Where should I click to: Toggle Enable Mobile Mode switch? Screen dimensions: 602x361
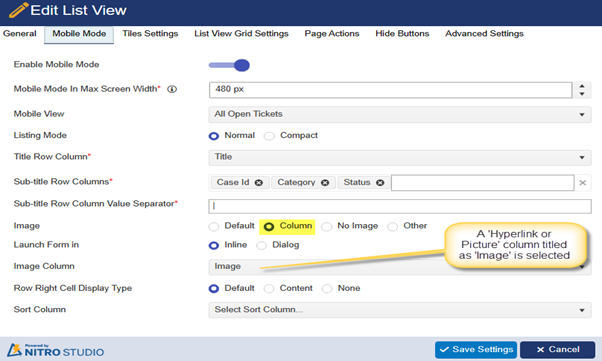[229, 65]
